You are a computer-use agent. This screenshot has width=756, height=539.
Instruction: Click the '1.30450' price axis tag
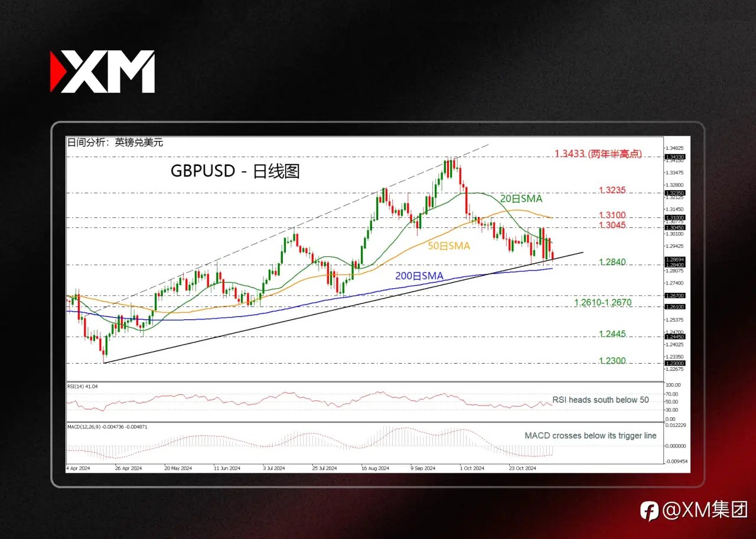tap(674, 227)
